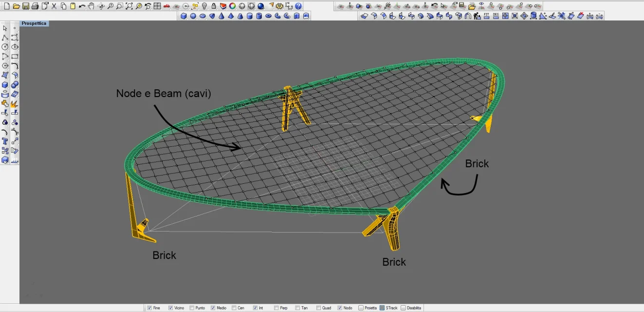Click the light bulb Hide objects icon

(x=204, y=6)
